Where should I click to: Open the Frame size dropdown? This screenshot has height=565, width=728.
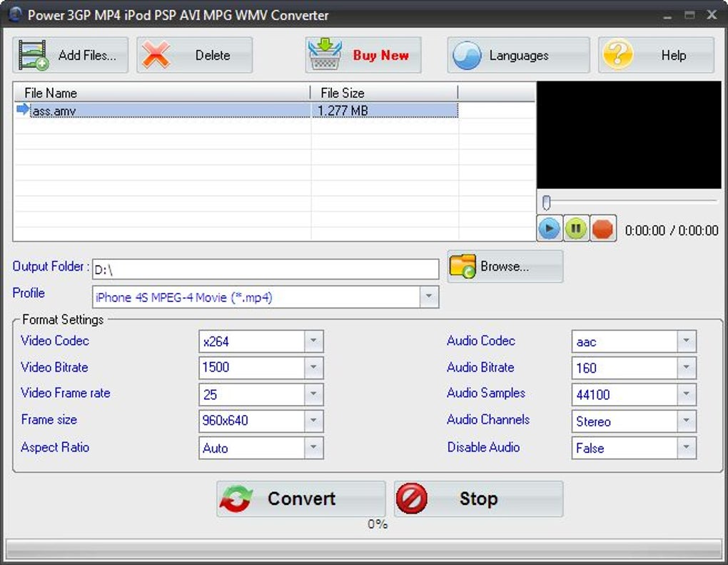(x=313, y=421)
